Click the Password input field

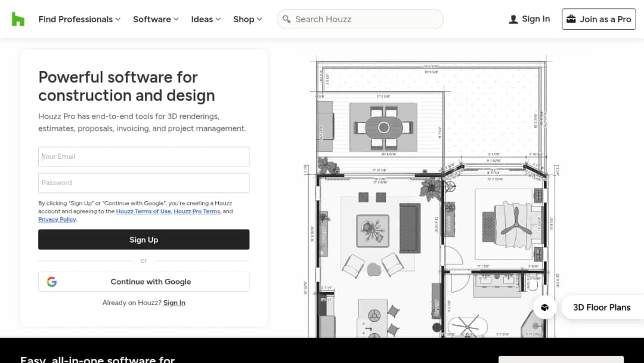point(144,183)
